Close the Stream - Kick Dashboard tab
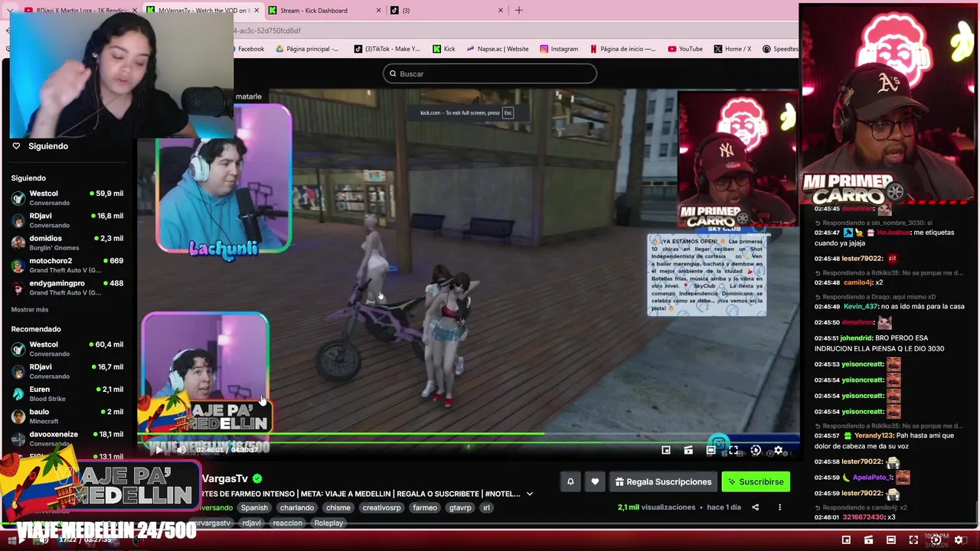980x551 pixels. pyautogui.click(x=379, y=10)
